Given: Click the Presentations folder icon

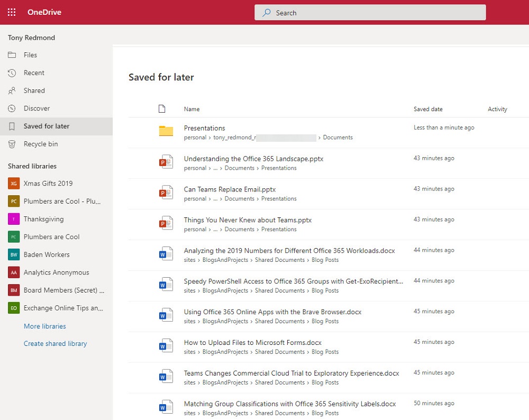Looking at the screenshot, I should (166, 131).
